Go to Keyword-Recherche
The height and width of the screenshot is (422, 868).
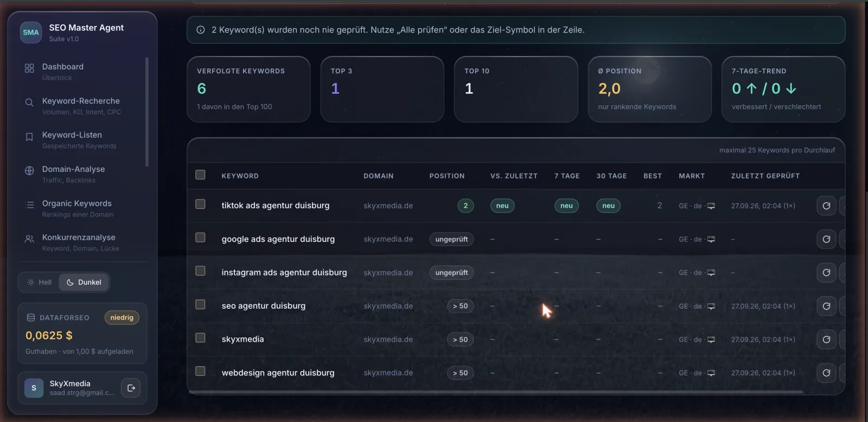(81, 106)
